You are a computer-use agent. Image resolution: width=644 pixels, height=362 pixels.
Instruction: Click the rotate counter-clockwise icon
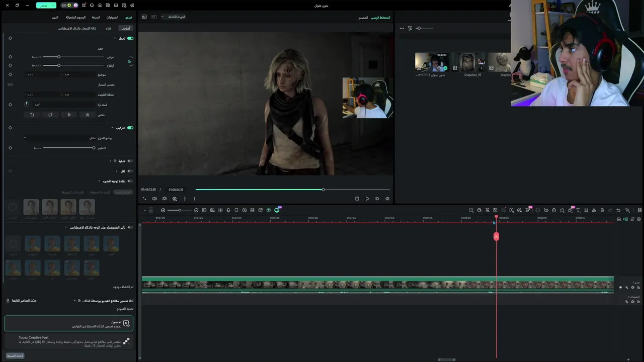pyautogui.click(x=32, y=115)
